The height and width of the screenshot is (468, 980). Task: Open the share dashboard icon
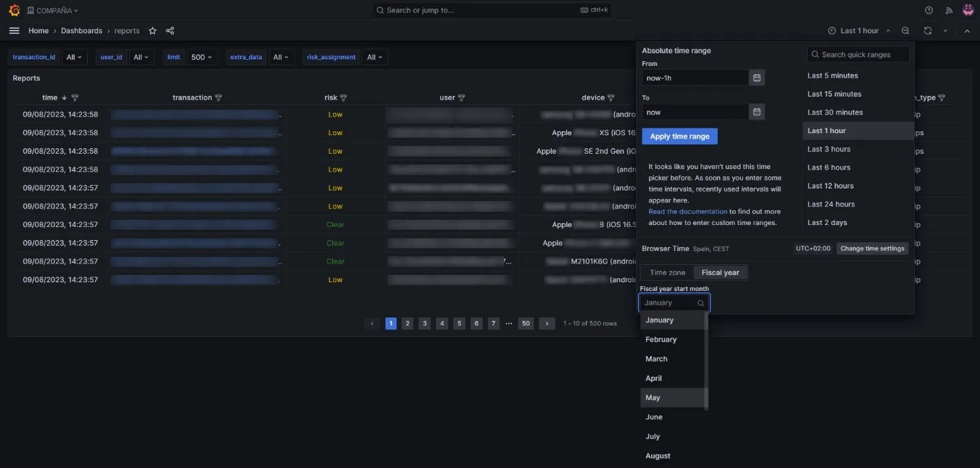tap(170, 31)
